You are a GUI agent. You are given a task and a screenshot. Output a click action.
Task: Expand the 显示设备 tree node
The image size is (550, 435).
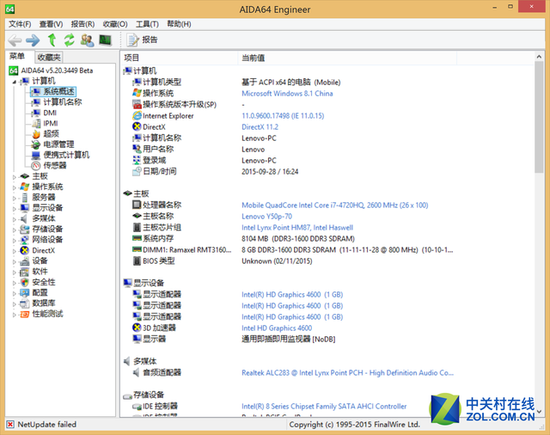click(14, 209)
